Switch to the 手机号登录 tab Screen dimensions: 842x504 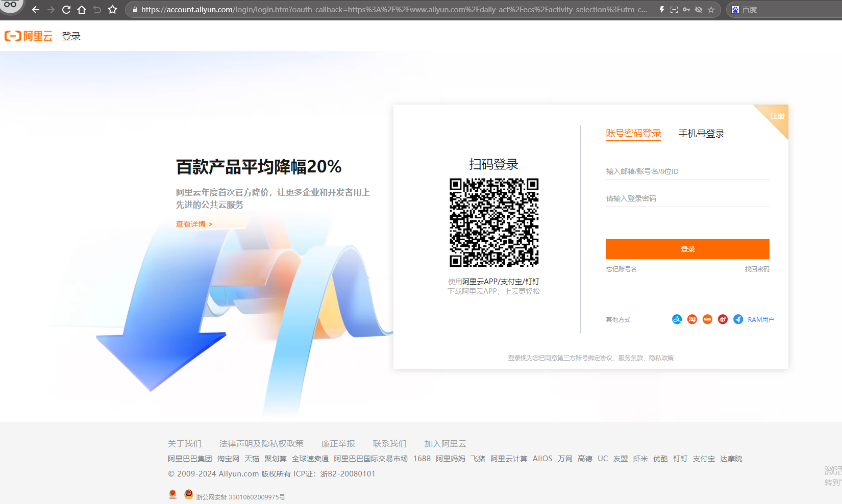point(701,134)
